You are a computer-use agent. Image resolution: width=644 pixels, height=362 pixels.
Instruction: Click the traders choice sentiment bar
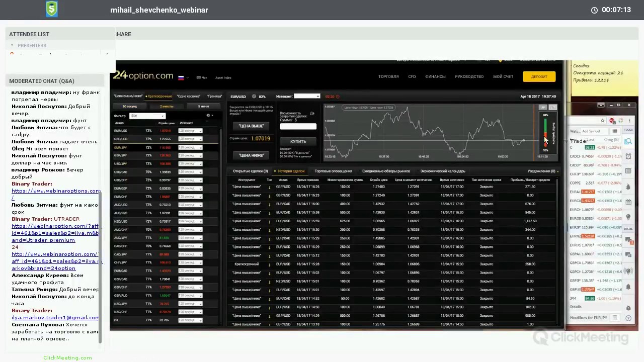tap(545, 132)
